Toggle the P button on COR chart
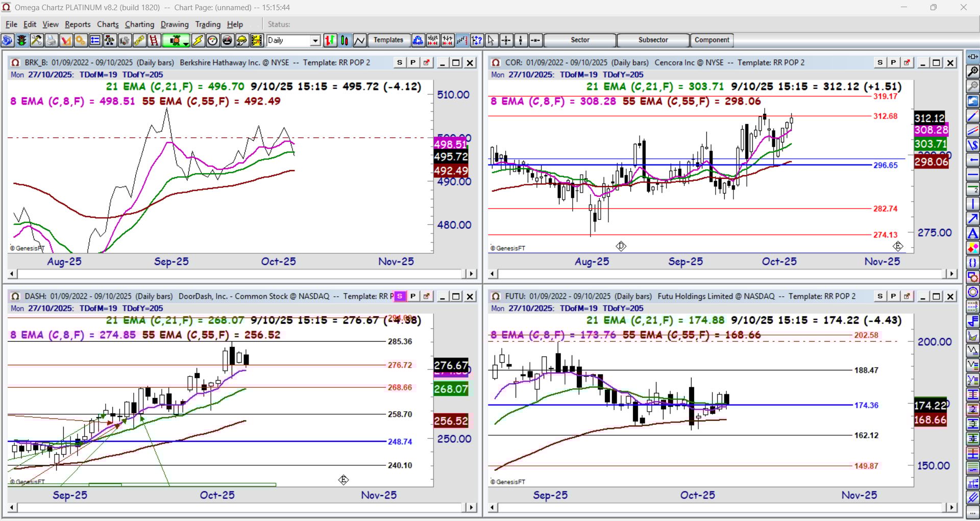 [x=893, y=63]
